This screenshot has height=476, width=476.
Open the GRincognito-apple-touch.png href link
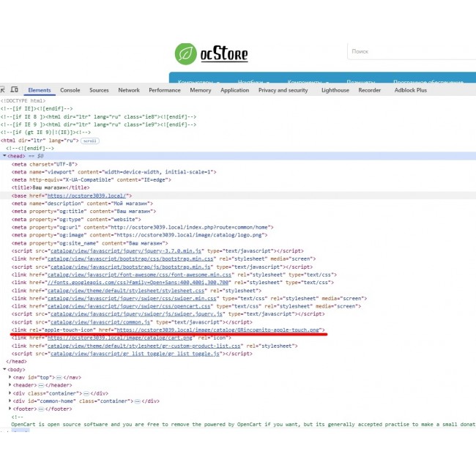coord(212,330)
